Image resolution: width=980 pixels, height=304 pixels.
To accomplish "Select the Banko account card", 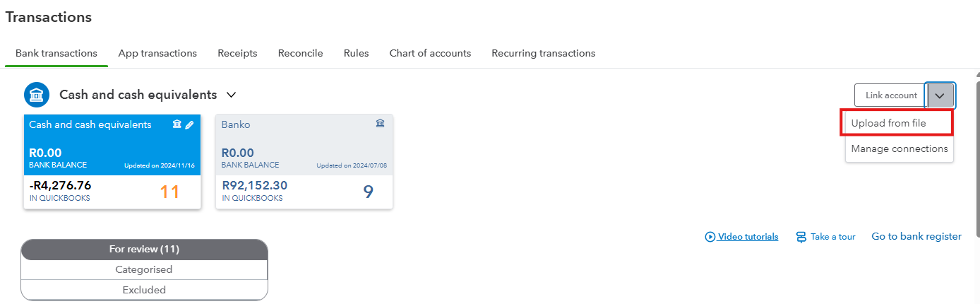I will point(304,162).
